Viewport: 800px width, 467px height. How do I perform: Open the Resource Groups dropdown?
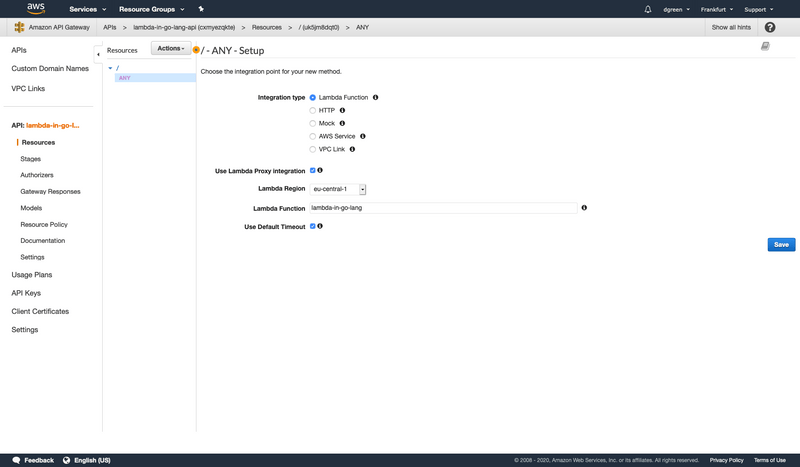tap(152, 9)
